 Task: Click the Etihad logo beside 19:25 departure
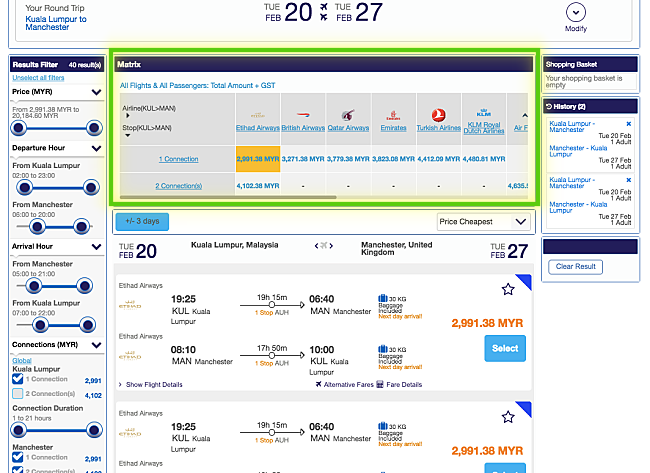(130, 306)
